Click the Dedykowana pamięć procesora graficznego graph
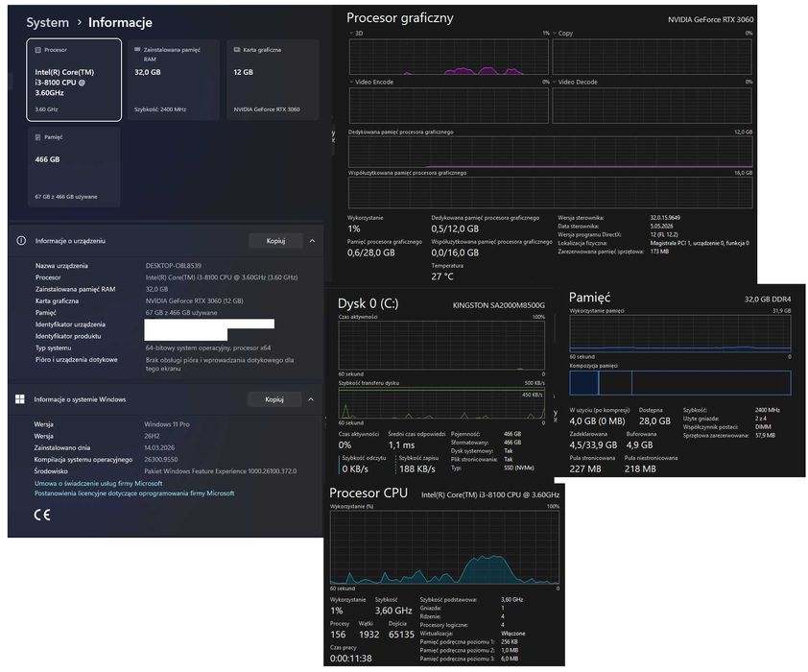The height and width of the screenshot is (672, 808). pyautogui.click(x=551, y=152)
